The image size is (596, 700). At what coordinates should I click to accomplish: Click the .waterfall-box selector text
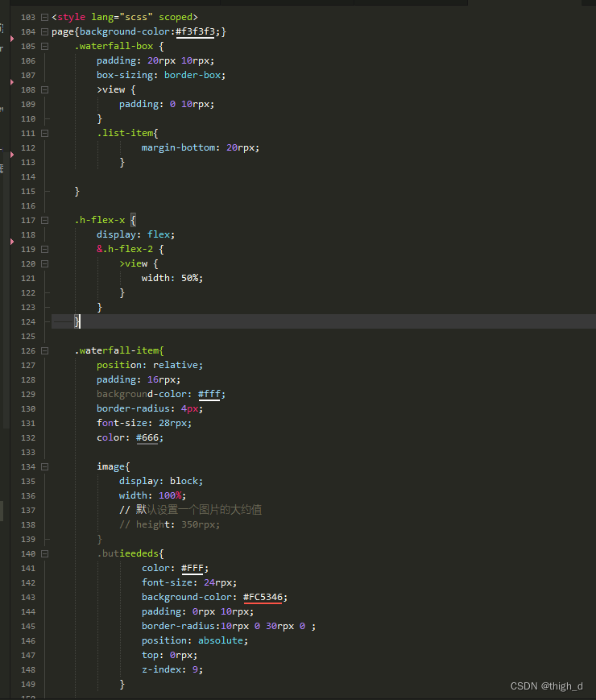114,46
